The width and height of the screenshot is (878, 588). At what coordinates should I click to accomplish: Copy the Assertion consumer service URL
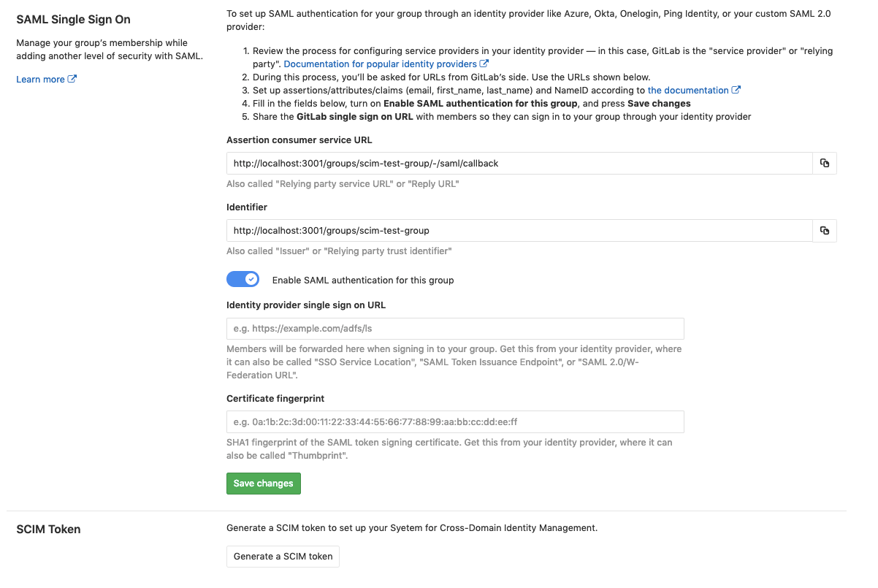(x=824, y=164)
